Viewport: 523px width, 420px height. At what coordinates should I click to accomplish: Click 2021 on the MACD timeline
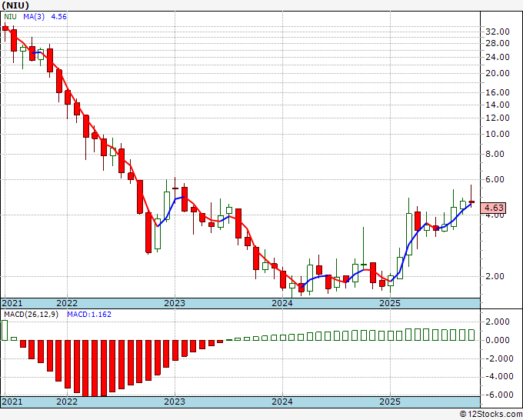pyautogui.click(x=12, y=402)
